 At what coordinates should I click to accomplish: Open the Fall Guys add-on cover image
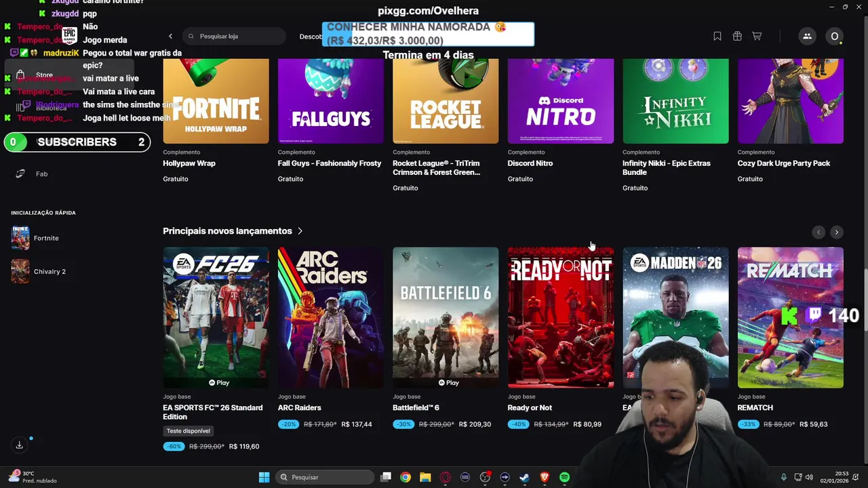click(331, 101)
